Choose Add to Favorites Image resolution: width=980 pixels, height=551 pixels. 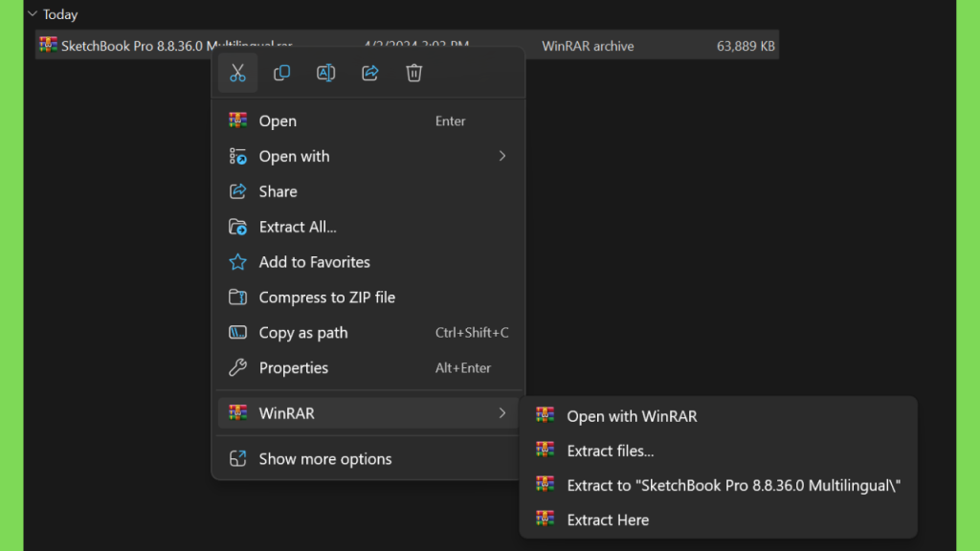tap(368, 262)
